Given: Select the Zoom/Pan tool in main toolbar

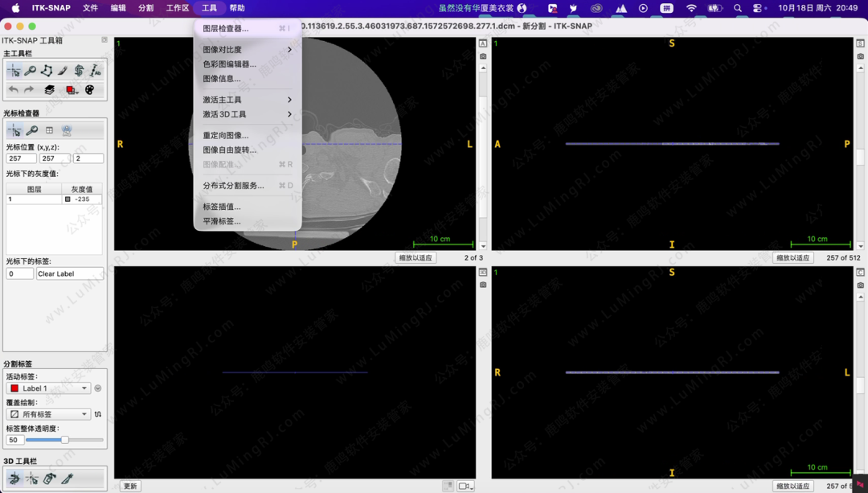Looking at the screenshot, I should click(x=30, y=71).
